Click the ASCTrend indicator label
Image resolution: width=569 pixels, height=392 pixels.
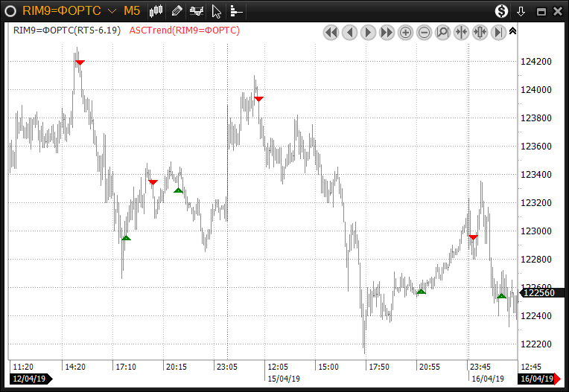(185, 30)
